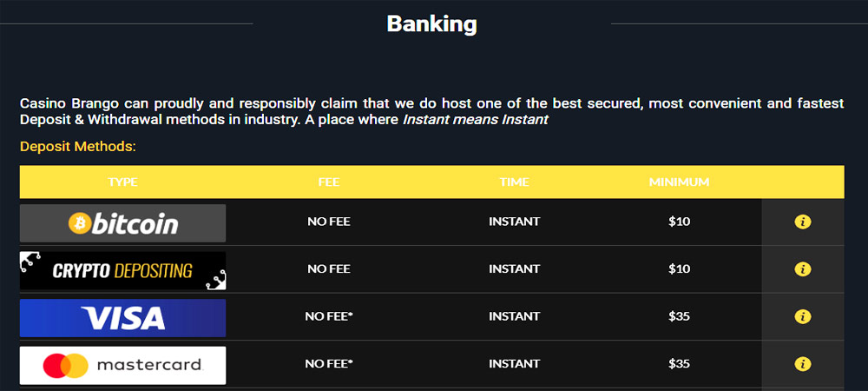The height and width of the screenshot is (391, 868).
Task: Open the Mastercard row info icon
Action: 802,364
